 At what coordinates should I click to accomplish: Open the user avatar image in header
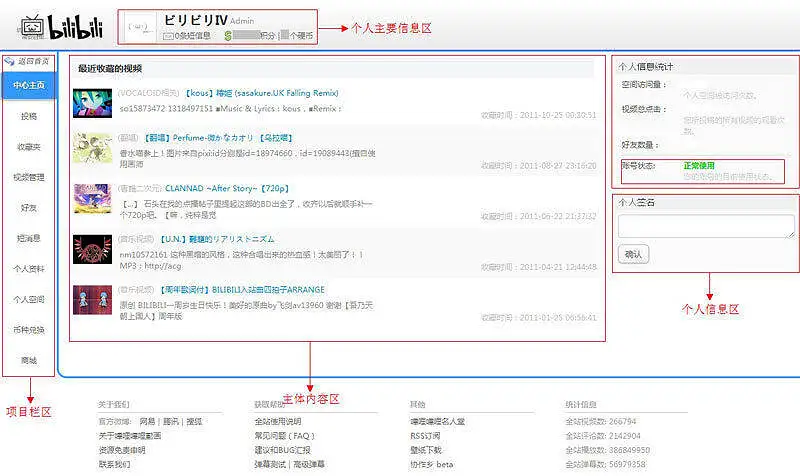140,27
